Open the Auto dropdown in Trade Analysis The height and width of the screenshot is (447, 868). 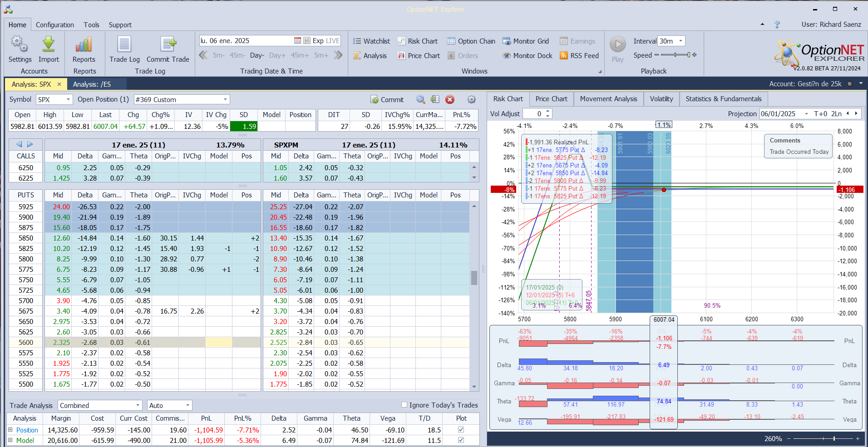pyautogui.click(x=187, y=405)
